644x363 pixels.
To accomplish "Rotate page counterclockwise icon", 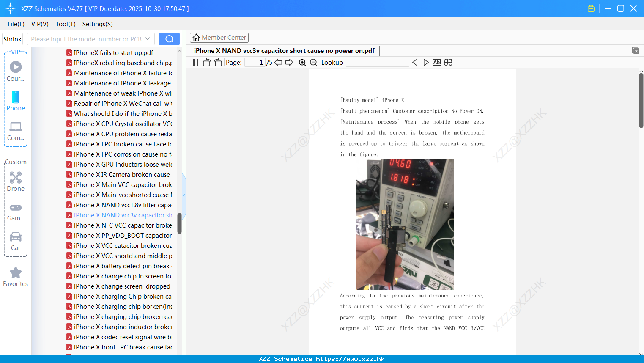I will pyautogui.click(x=206, y=62).
